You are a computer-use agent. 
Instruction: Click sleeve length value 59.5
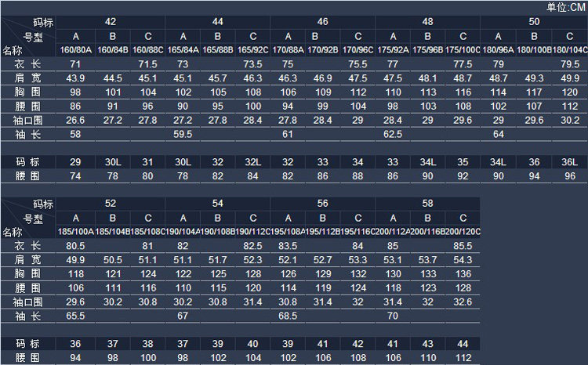[183, 134]
